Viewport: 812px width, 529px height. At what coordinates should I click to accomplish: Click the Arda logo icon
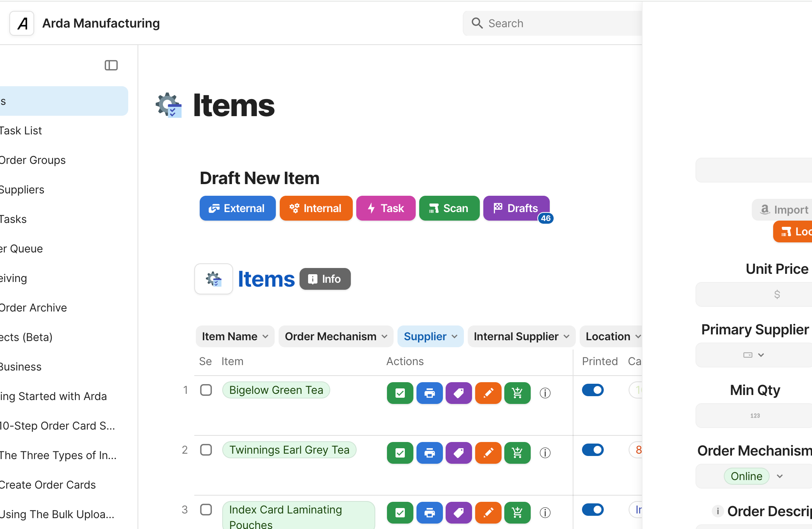[22, 23]
